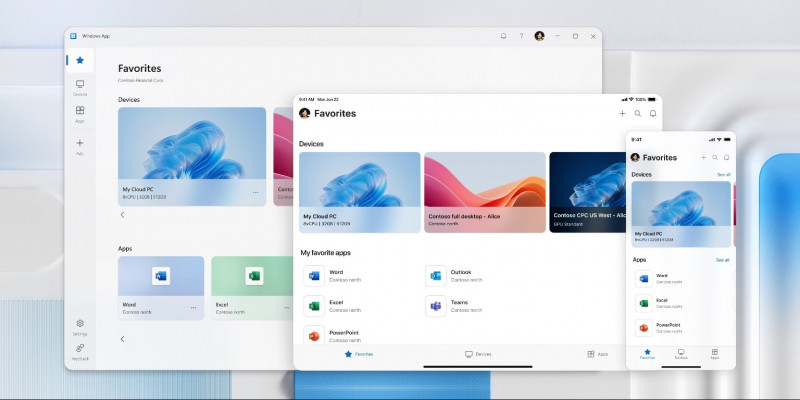The height and width of the screenshot is (400, 800).
Task: Go to previous apps with desktop chevron
Action: tap(122, 339)
